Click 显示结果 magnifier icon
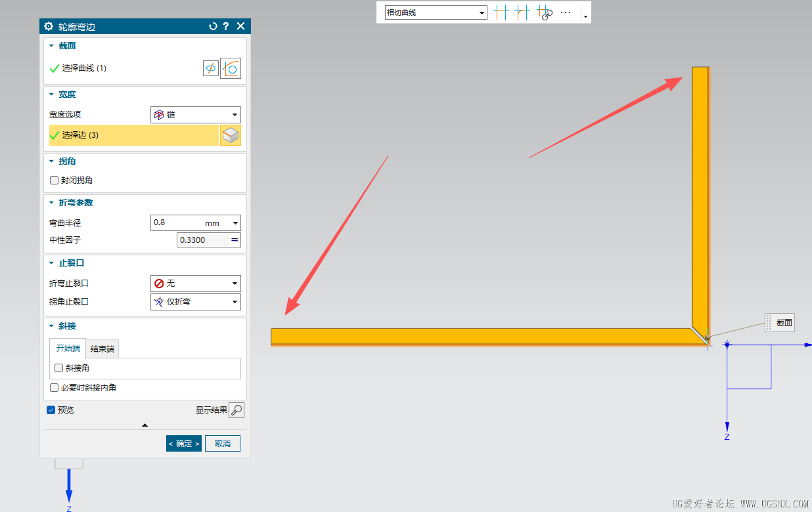This screenshot has height=512, width=812. 237,410
